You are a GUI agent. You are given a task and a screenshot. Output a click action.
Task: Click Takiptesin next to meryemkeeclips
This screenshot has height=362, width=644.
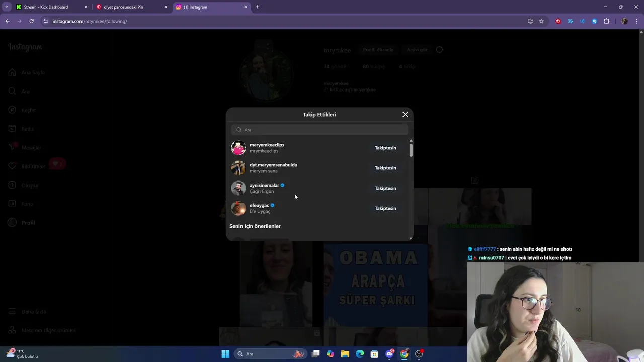click(x=385, y=148)
